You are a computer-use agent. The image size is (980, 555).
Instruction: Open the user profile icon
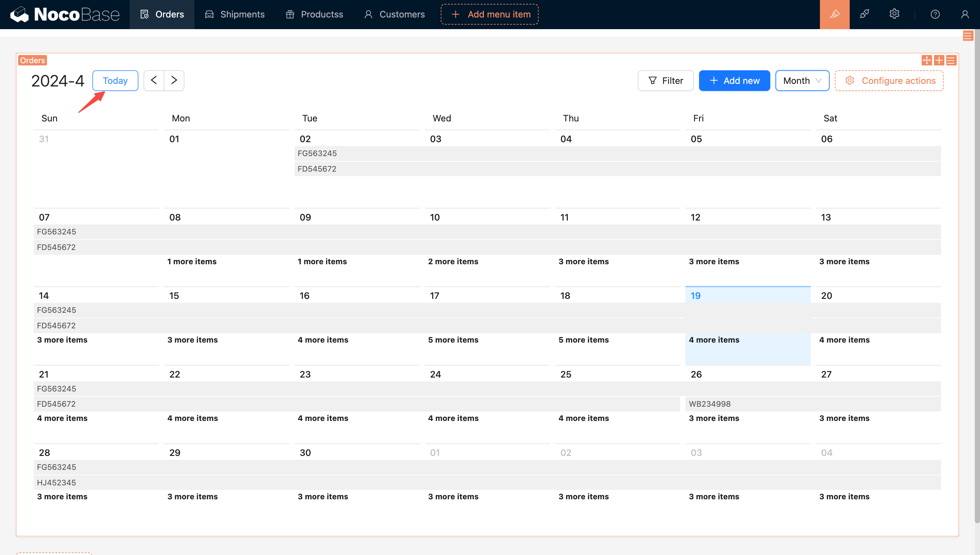965,15
